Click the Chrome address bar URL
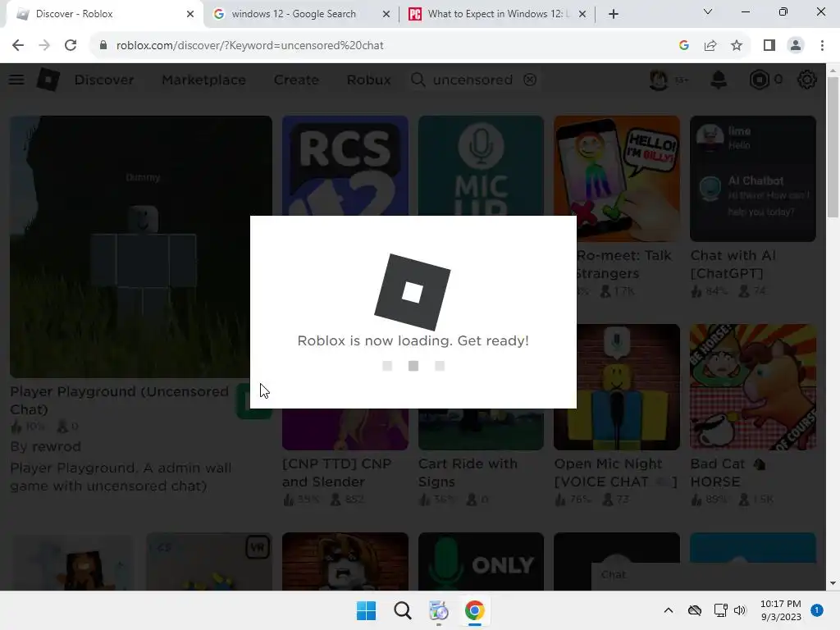 click(x=249, y=46)
